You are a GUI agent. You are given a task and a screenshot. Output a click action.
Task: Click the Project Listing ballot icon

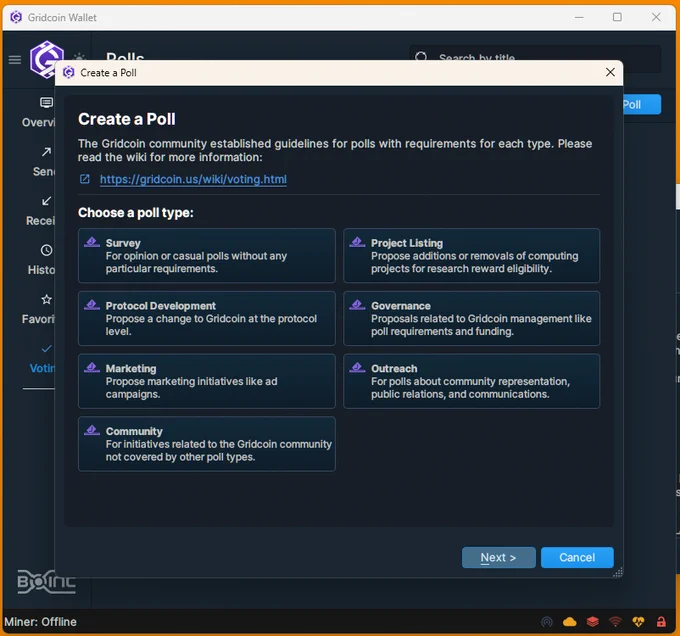click(357, 242)
